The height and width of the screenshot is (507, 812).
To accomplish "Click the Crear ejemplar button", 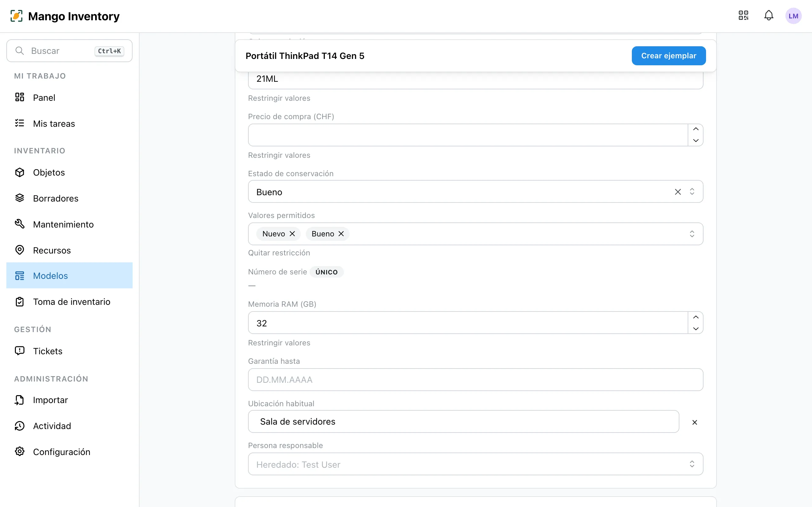I will coord(668,56).
